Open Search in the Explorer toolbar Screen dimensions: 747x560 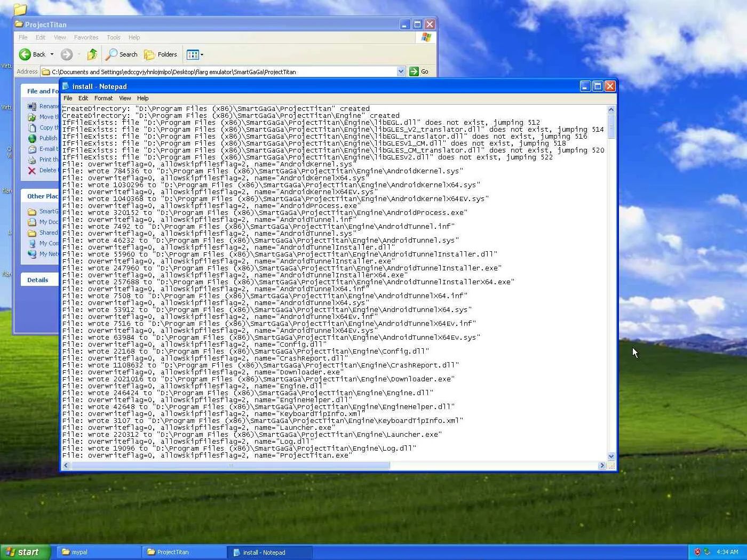[122, 54]
